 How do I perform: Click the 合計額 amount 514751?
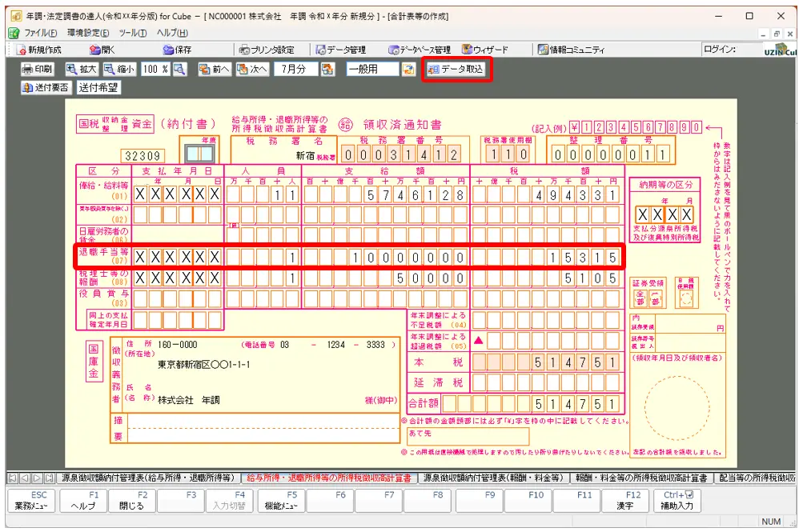[x=532, y=404]
